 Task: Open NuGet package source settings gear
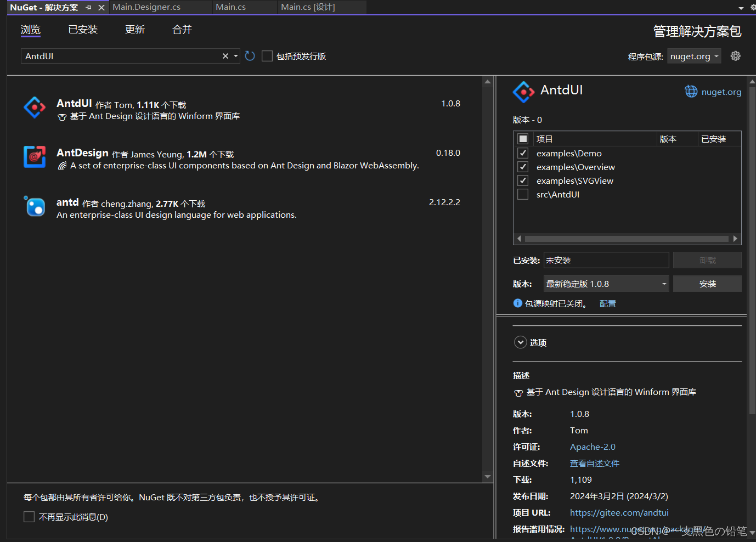click(735, 55)
